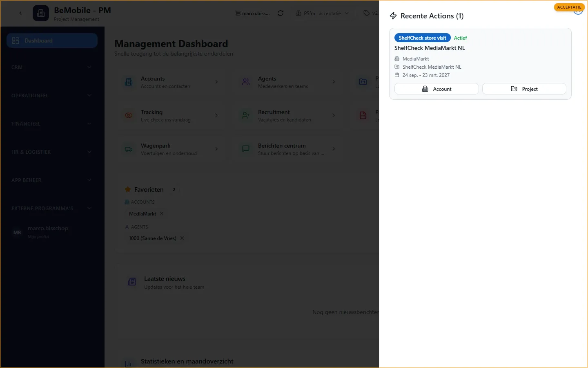The image size is (588, 368).
Task: Click the Favorieten star icon
Action: coord(128,189)
